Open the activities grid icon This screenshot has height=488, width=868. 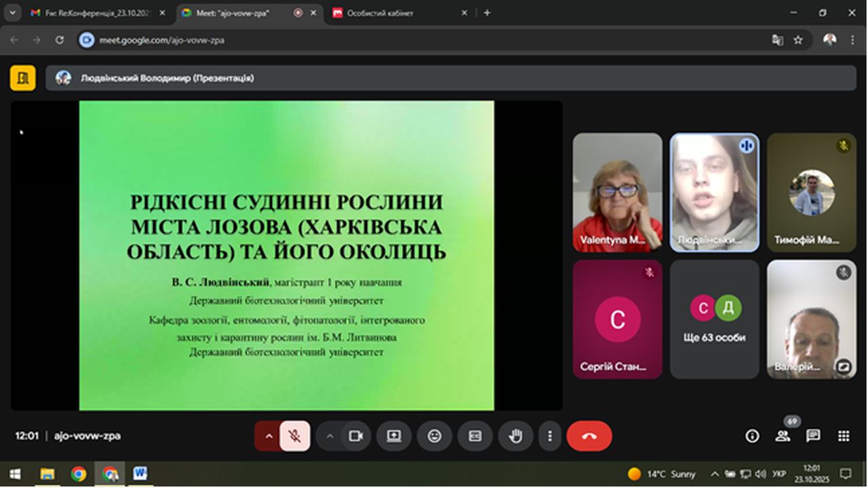click(x=844, y=436)
